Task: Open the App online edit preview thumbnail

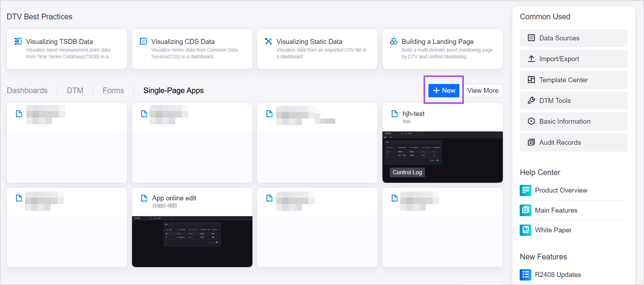Action: point(192,241)
